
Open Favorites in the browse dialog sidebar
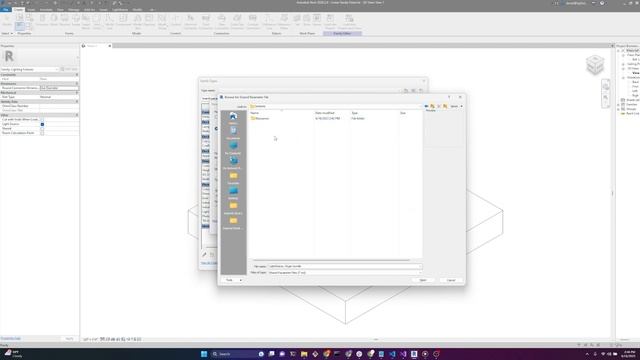[x=233, y=178]
